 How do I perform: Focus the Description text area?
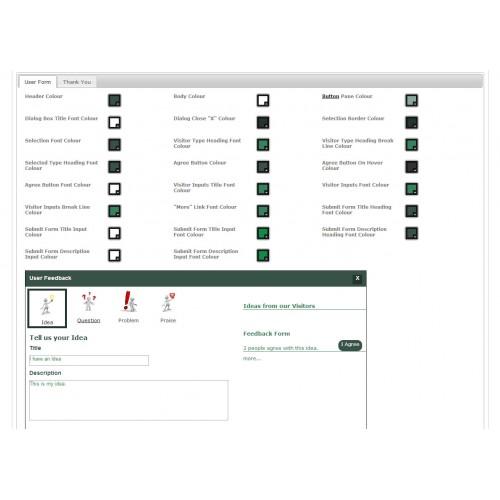[129, 400]
